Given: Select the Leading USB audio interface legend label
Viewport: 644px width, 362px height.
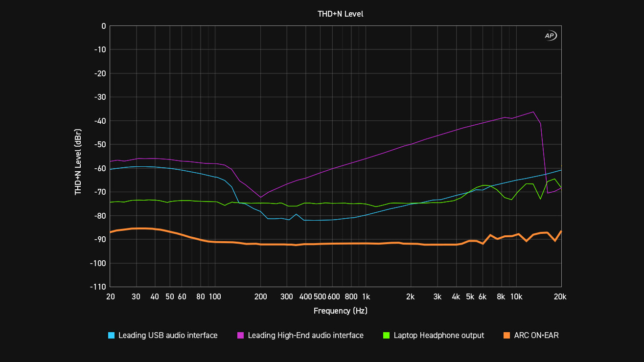Looking at the screenshot, I should [x=168, y=336].
